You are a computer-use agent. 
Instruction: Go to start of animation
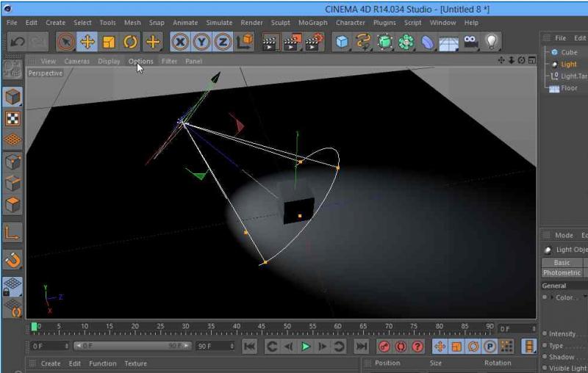pos(249,347)
